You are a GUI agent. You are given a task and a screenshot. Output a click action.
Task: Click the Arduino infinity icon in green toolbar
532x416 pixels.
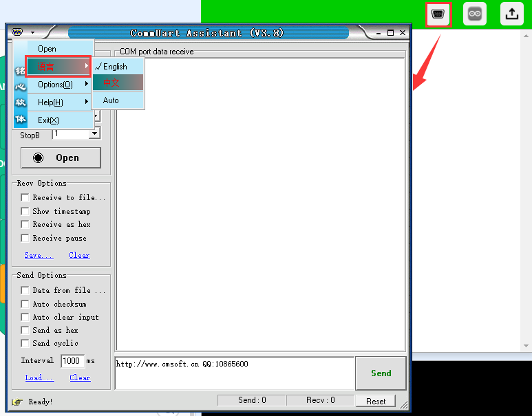pos(475,14)
